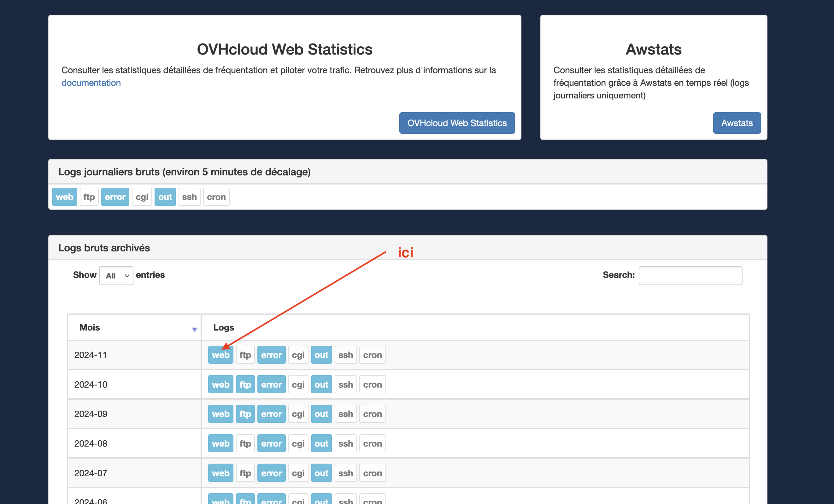Follow the documentation link

point(91,83)
